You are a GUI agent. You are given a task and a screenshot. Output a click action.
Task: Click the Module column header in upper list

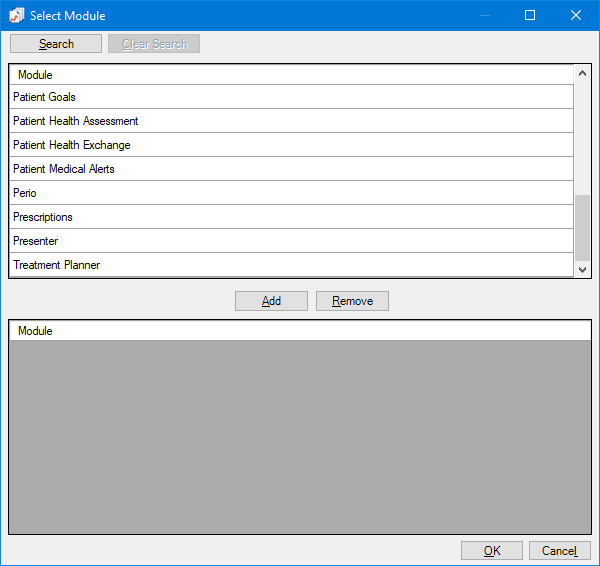point(35,75)
